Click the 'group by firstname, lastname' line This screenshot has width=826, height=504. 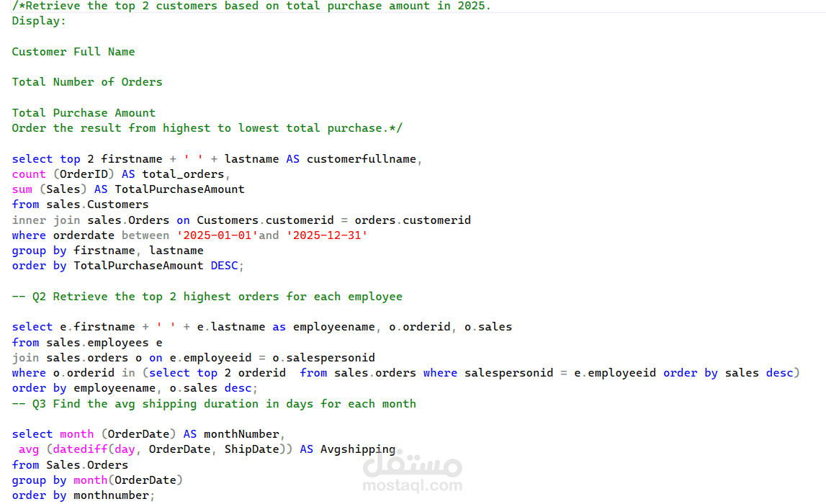107,251
